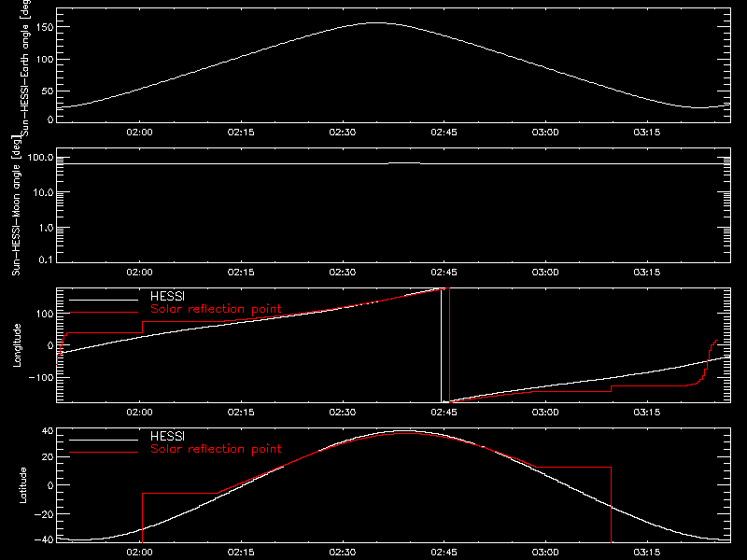Click 02:00 time label under Sun-HESSI-Moon angle plot

click(139, 273)
